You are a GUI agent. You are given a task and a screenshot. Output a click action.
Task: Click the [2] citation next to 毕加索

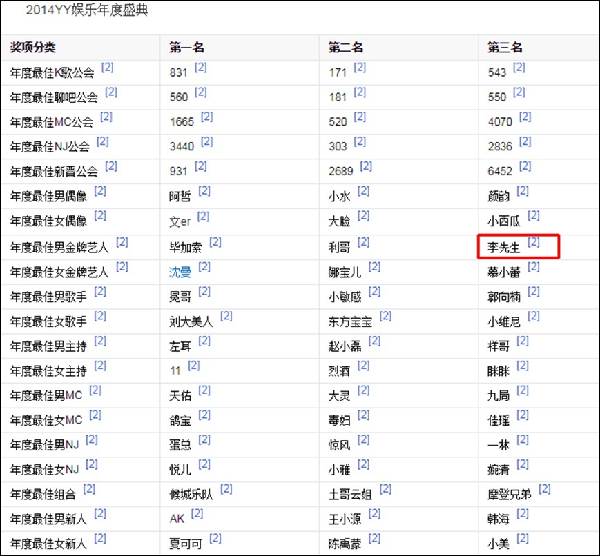coord(215,242)
